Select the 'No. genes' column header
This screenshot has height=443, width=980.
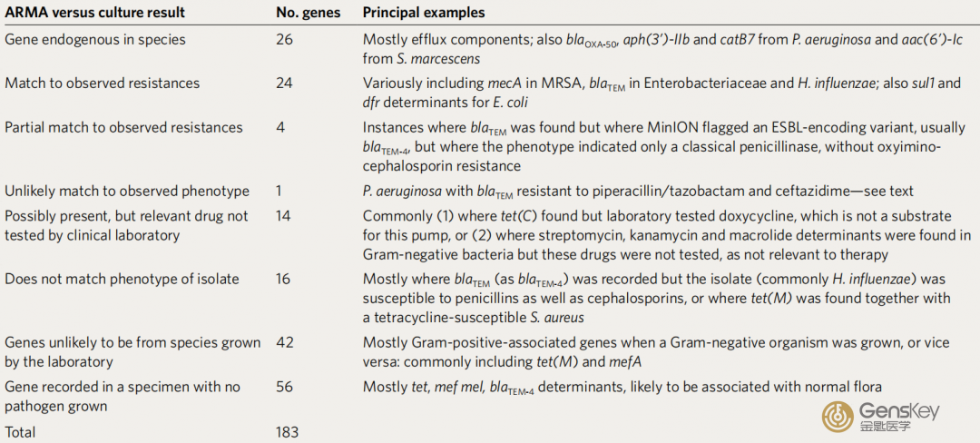305,13
